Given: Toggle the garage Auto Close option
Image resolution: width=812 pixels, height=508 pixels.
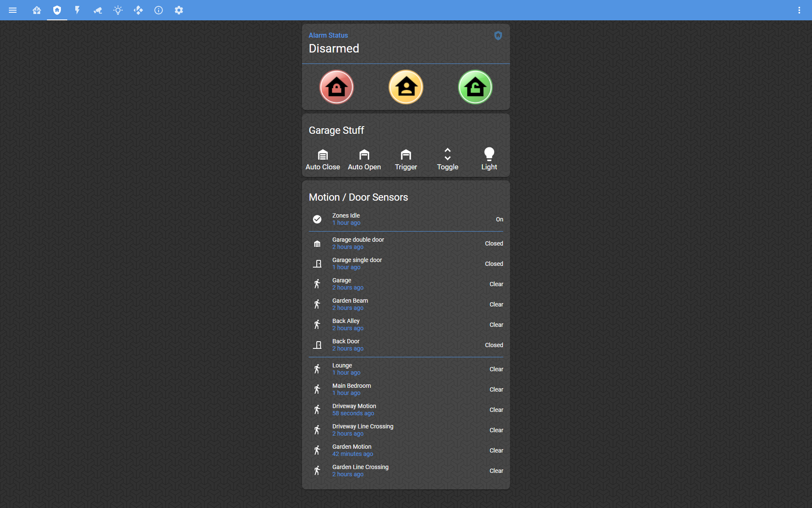Looking at the screenshot, I should pos(323,159).
